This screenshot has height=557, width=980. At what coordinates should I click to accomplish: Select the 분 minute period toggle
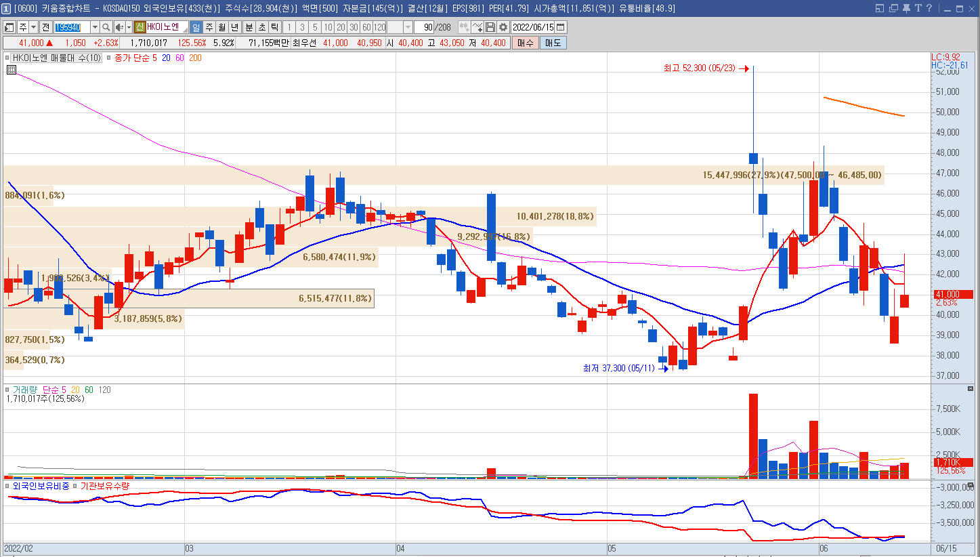point(249,27)
